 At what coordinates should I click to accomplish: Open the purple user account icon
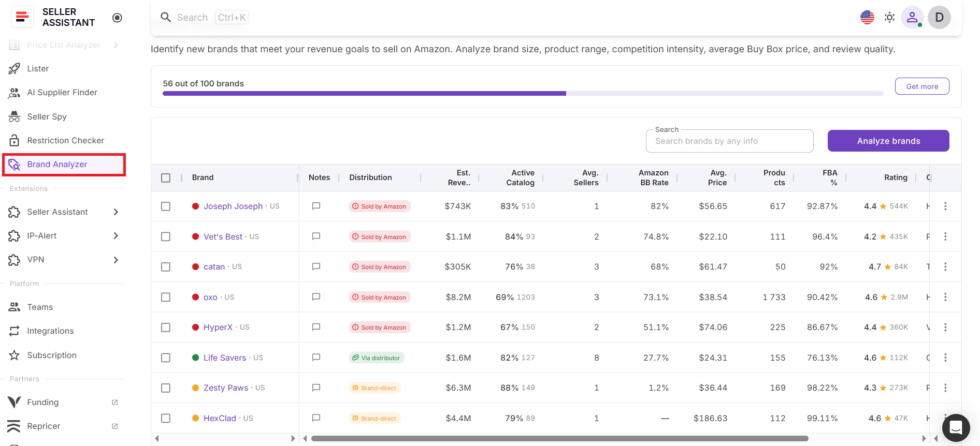[912, 17]
